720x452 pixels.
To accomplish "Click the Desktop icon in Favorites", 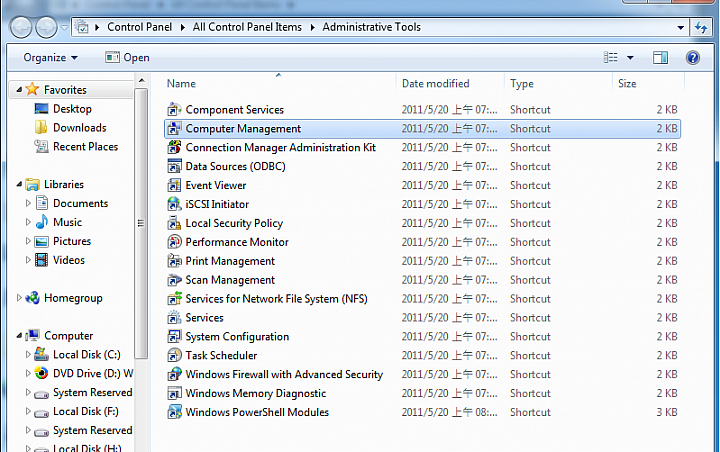I will 41,109.
